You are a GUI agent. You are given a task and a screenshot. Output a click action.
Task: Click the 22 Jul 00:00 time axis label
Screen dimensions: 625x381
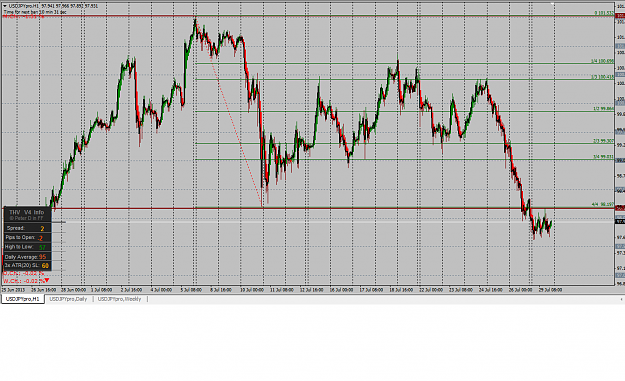431,290
